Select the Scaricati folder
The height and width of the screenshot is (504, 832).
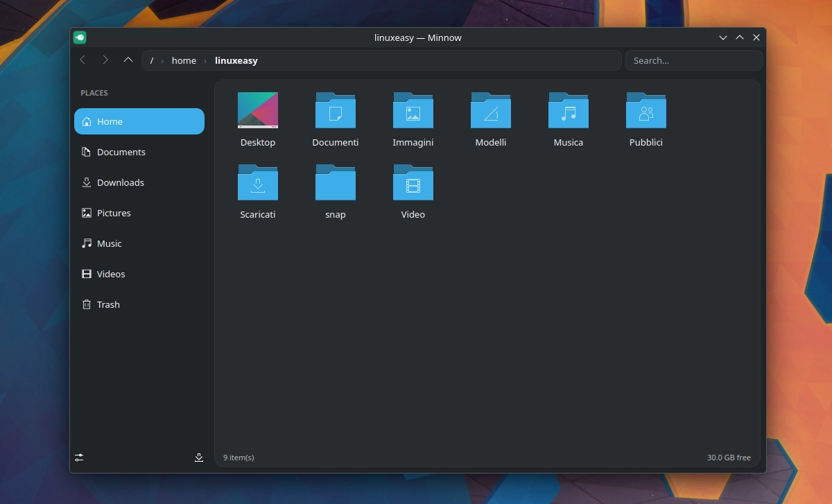258,191
